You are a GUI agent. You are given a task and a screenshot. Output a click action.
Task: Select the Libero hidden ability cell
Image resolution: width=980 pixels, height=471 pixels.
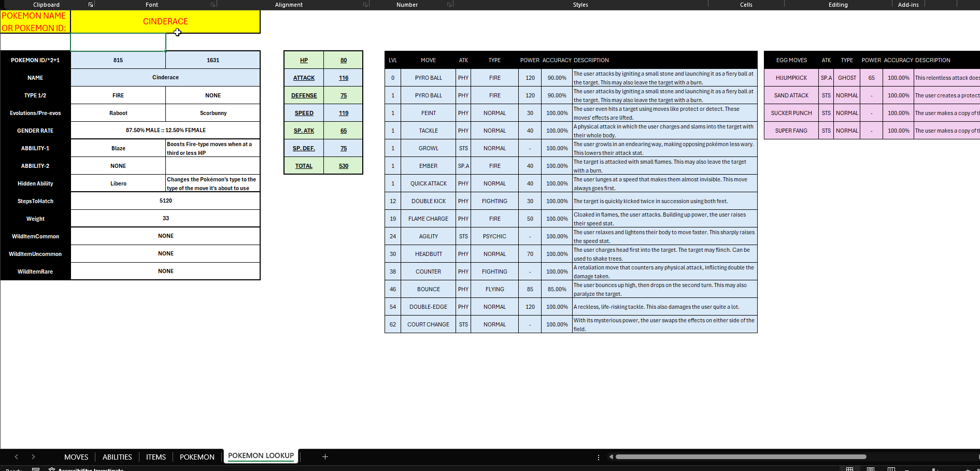tap(118, 183)
